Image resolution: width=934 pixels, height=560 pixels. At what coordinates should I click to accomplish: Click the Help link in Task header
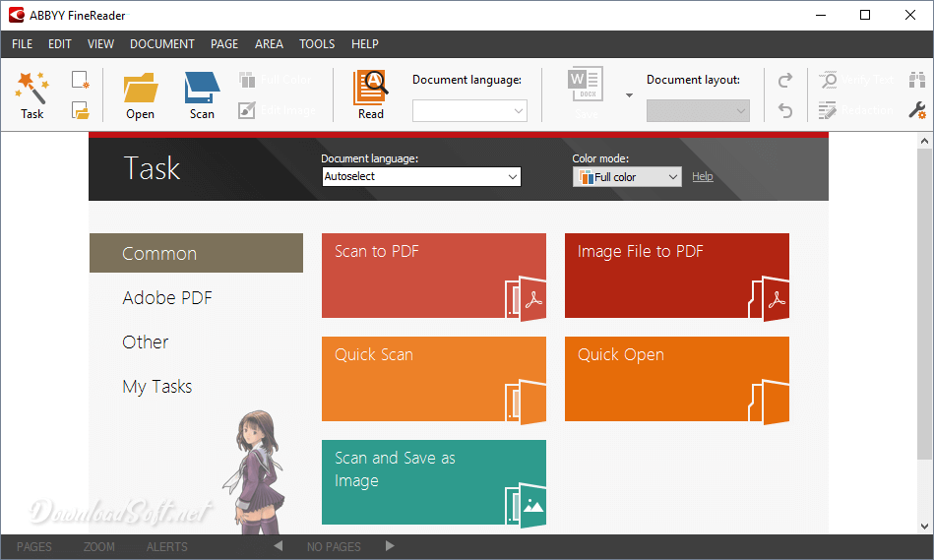coord(703,176)
